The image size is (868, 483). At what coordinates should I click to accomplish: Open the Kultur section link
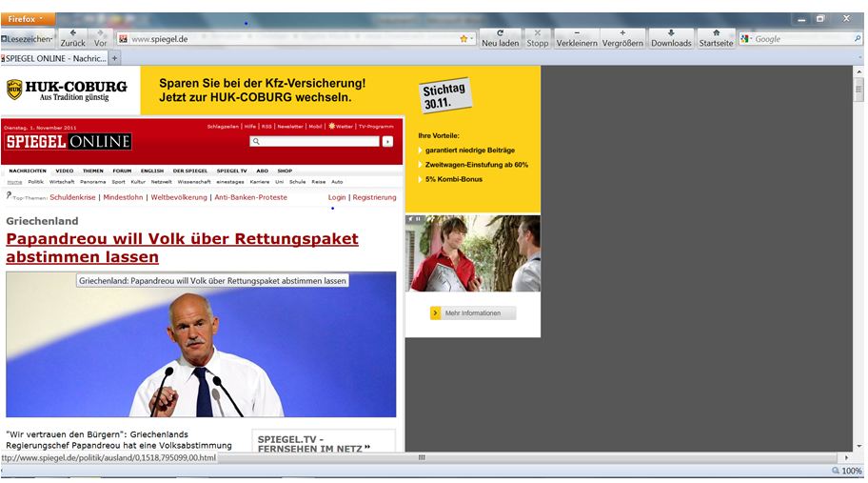tap(138, 182)
